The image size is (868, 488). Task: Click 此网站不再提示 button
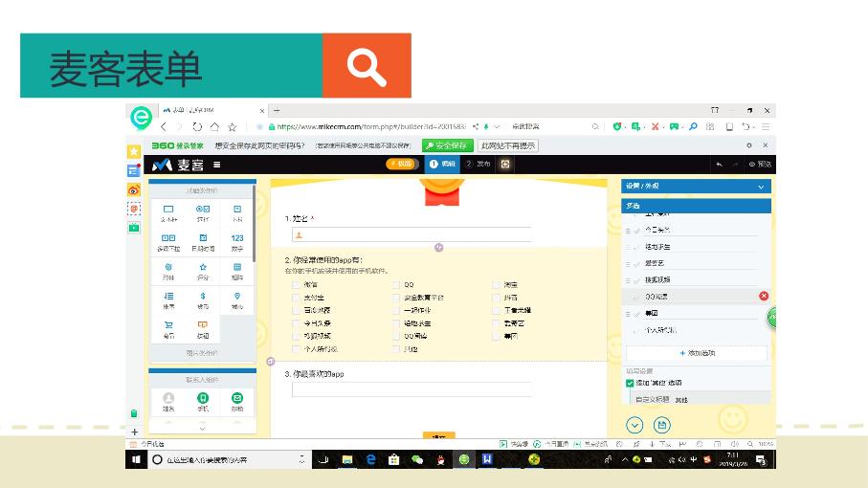point(507,145)
